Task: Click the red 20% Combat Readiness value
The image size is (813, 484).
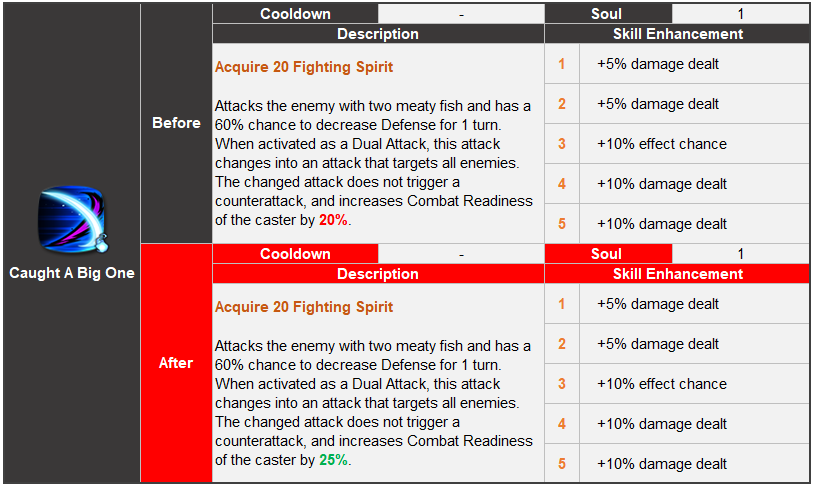Action: point(333,220)
